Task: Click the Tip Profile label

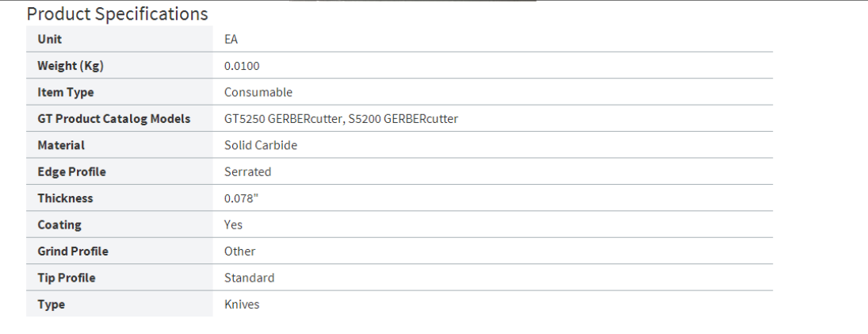Action: click(67, 278)
